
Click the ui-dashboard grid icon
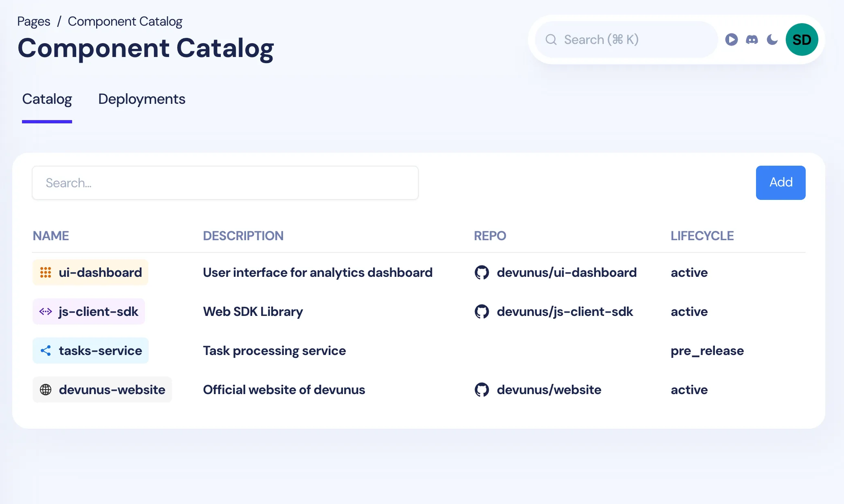click(x=46, y=272)
